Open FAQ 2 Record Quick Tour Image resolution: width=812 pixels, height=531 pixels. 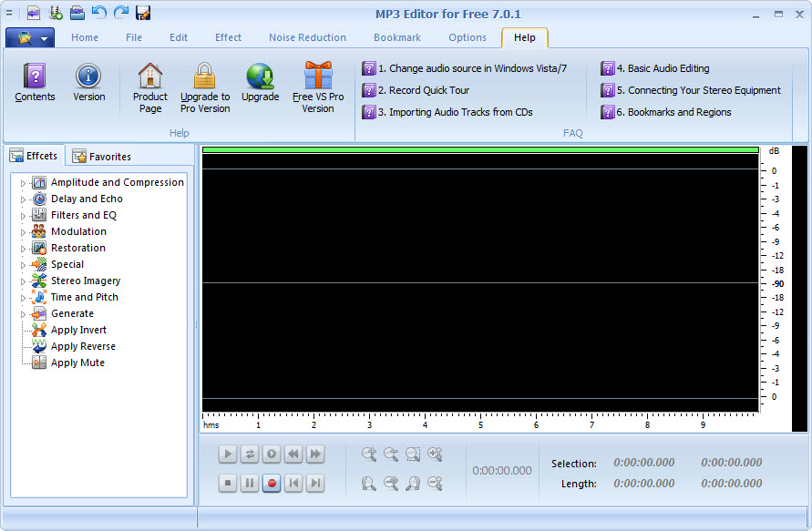coord(416,90)
